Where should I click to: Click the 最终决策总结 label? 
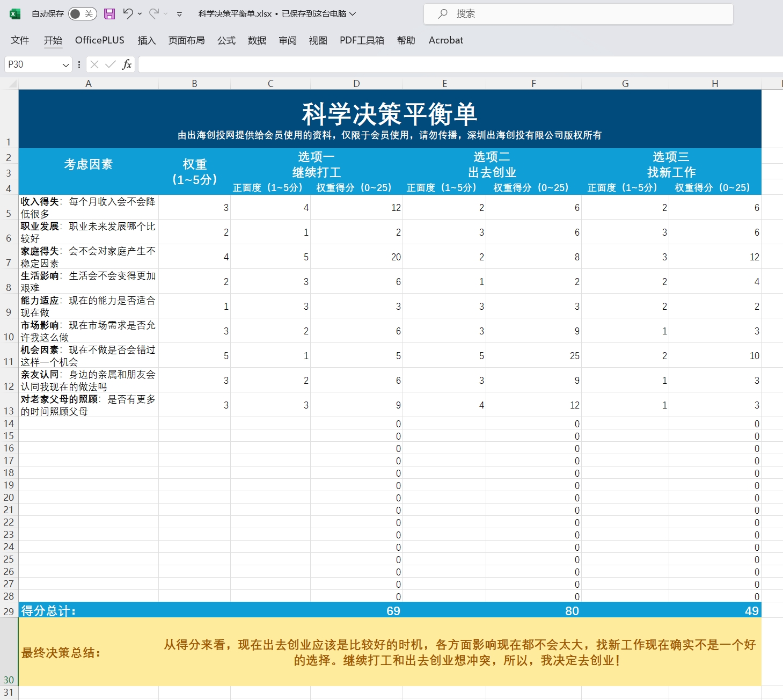(61, 653)
